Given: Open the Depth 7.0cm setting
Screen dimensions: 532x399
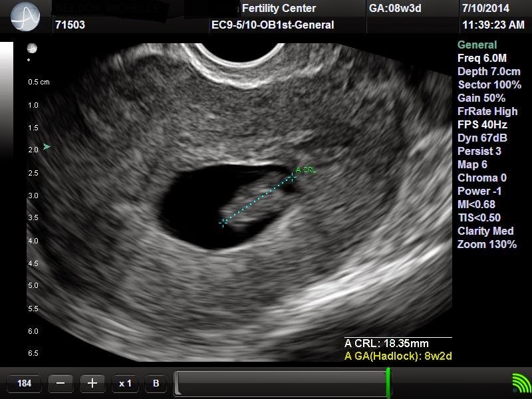Looking at the screenshot, I should pos(489,71).
